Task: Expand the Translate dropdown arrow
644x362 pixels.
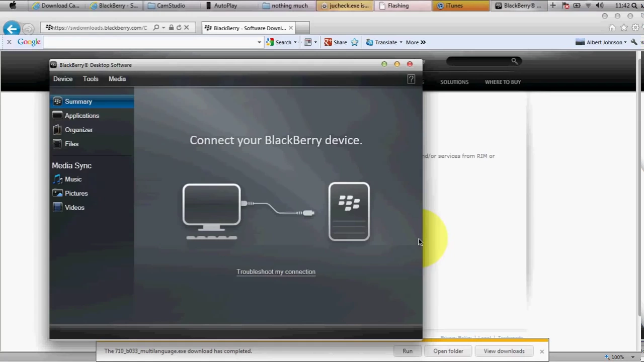Action: (x=401, y=42)
